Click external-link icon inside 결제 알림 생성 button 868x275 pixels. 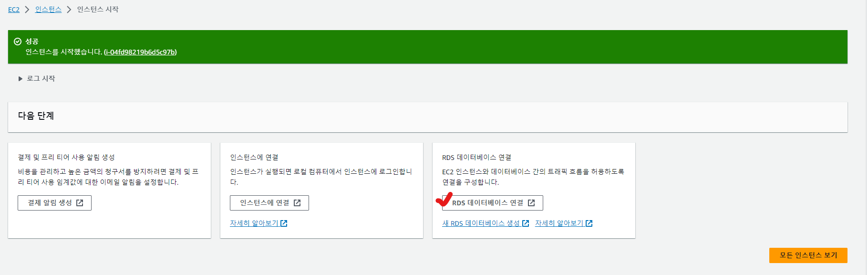coord(80,203)
